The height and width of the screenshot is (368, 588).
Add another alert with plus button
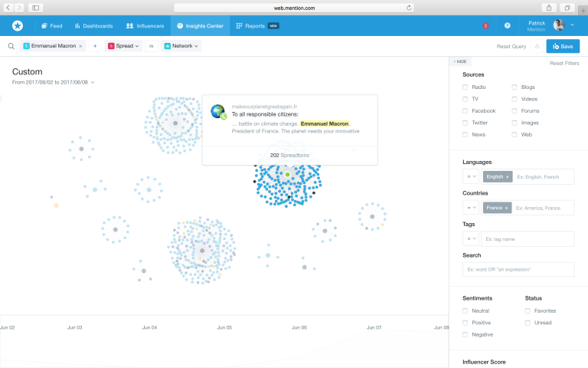pyautogui.click(x=95, y=46)
